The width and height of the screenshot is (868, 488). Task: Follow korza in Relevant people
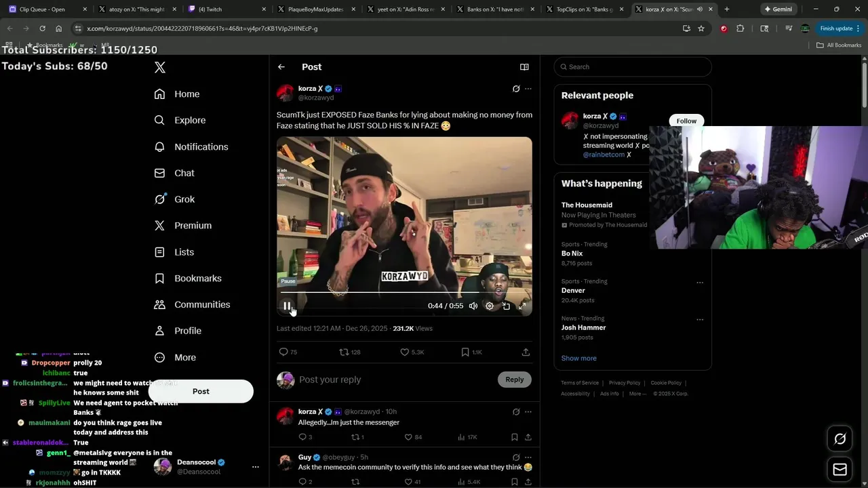click(x=686, y=121)
